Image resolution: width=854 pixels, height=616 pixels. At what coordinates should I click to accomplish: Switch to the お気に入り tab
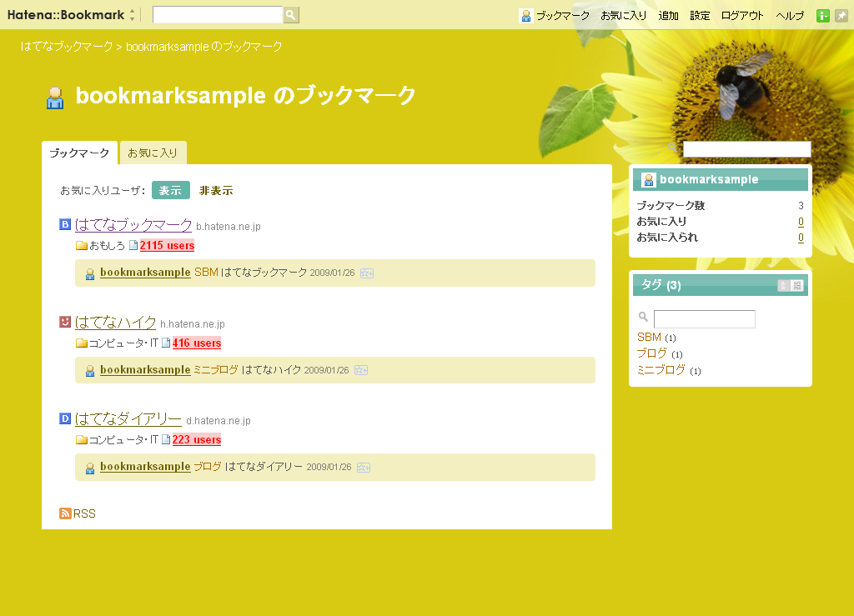pos(153,153)
